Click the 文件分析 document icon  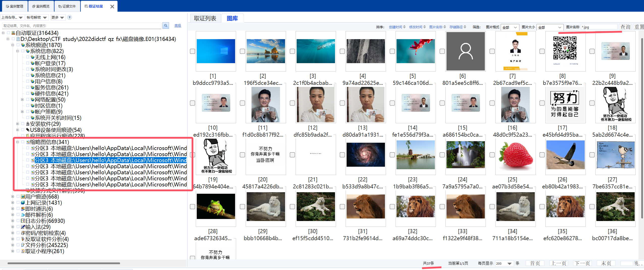(x=23, y=245)
